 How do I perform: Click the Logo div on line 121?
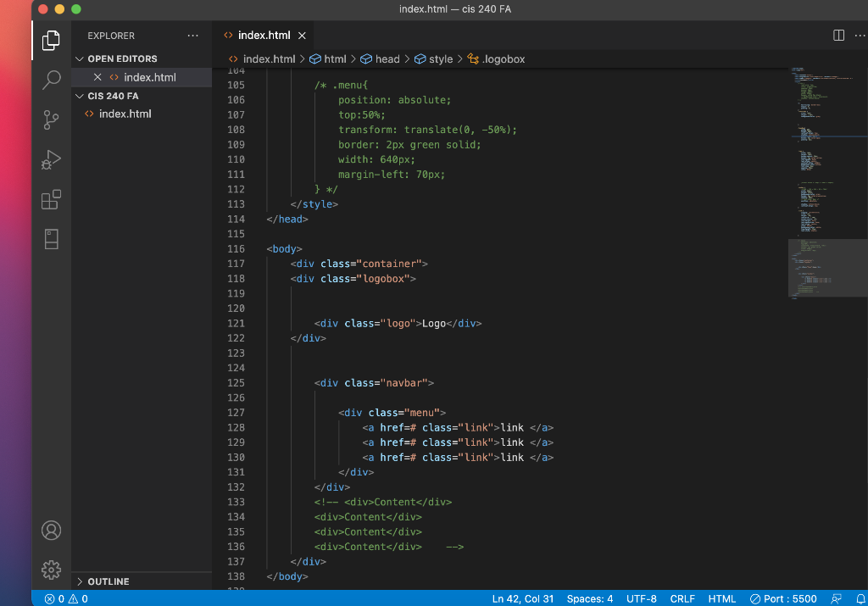(x=398, y=323)
